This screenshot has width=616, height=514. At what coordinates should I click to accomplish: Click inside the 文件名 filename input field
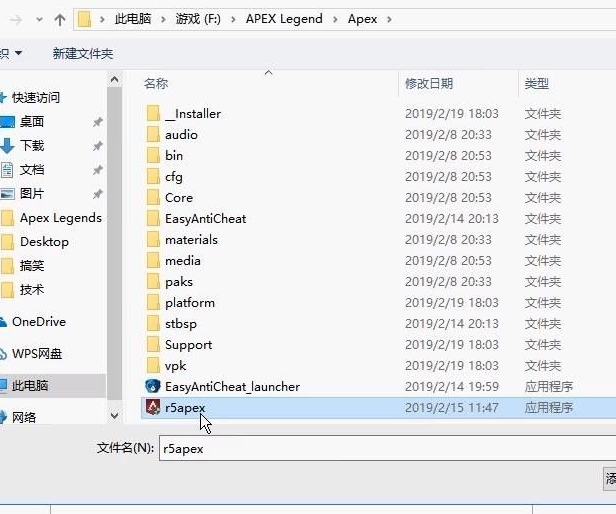click(387, 448)
